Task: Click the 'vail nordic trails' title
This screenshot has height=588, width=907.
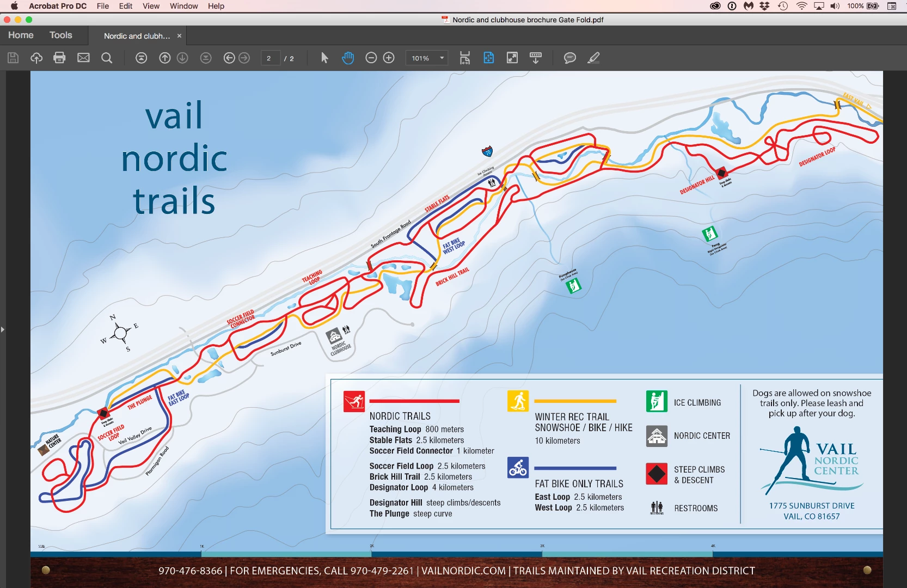Action: pos(174,158)
